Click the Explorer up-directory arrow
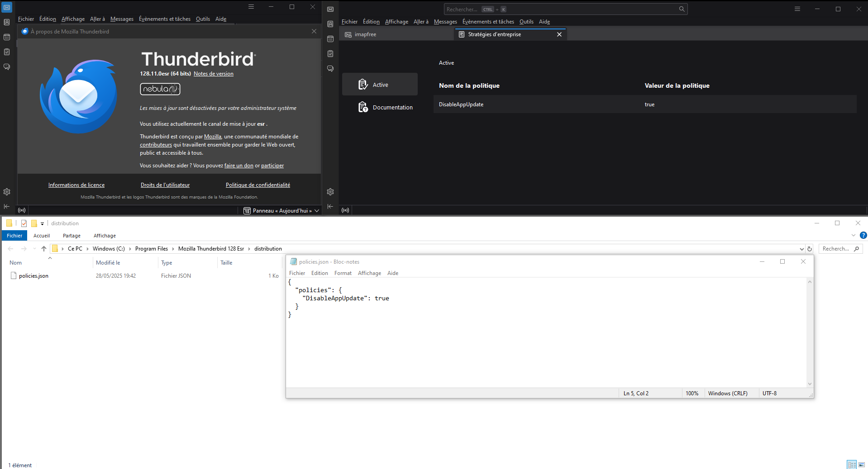868x469 pixels. (44, 249)
